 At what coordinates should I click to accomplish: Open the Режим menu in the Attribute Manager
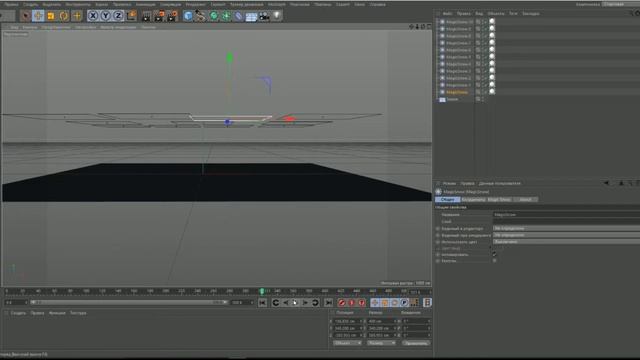coord(449,184)
